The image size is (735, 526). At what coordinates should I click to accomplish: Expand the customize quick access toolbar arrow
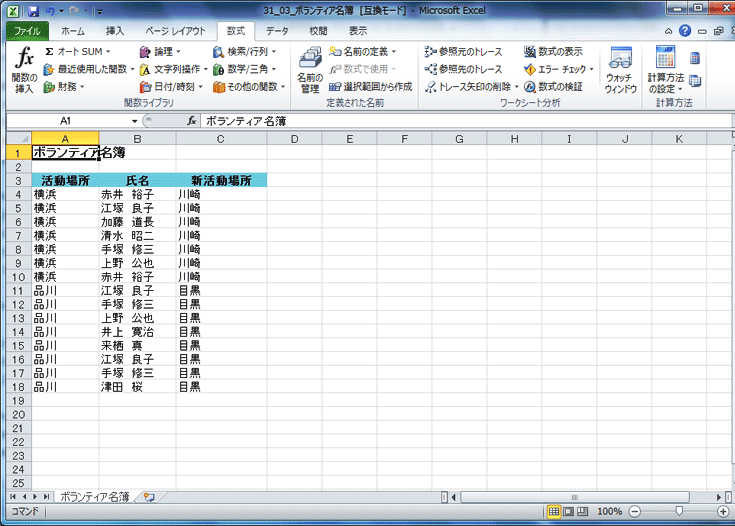(x=99, y=11)
